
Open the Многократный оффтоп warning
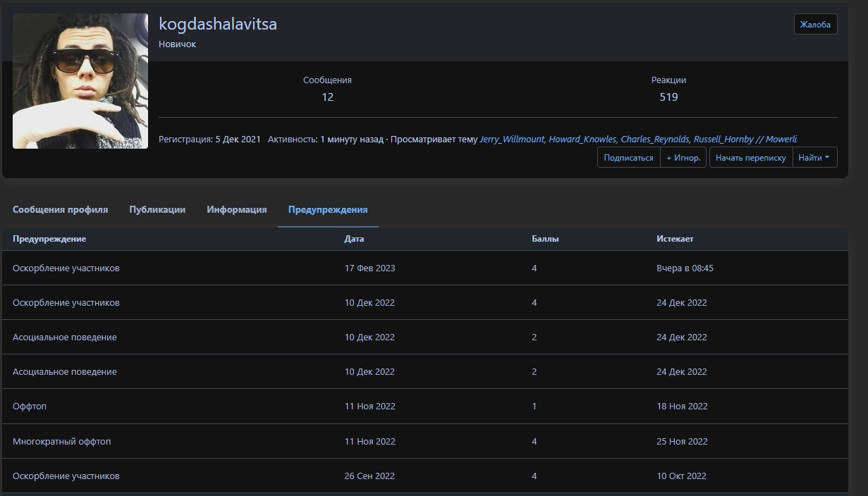tap(62, 442)
